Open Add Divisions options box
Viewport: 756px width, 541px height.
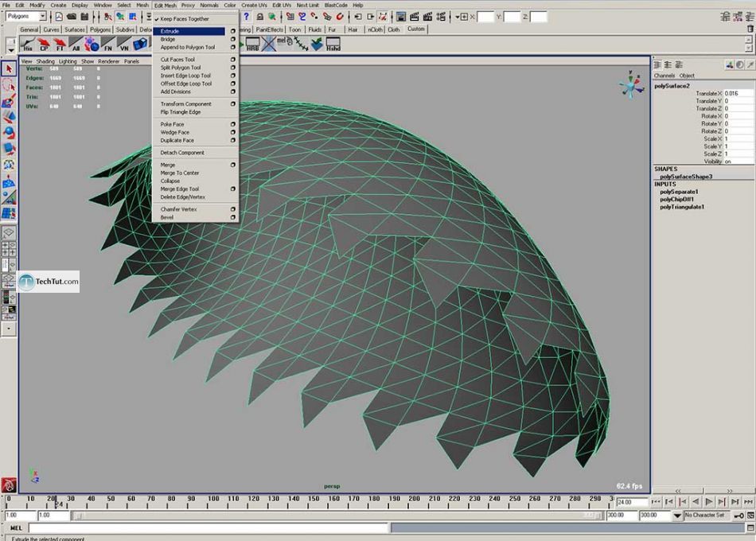pyautogui.click(x=233, y=91)
